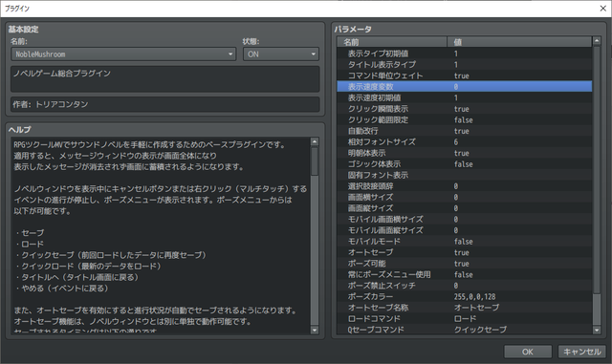
Task: Select the クリック範囲限定 parameter row
Action: [x=465, y=119]
